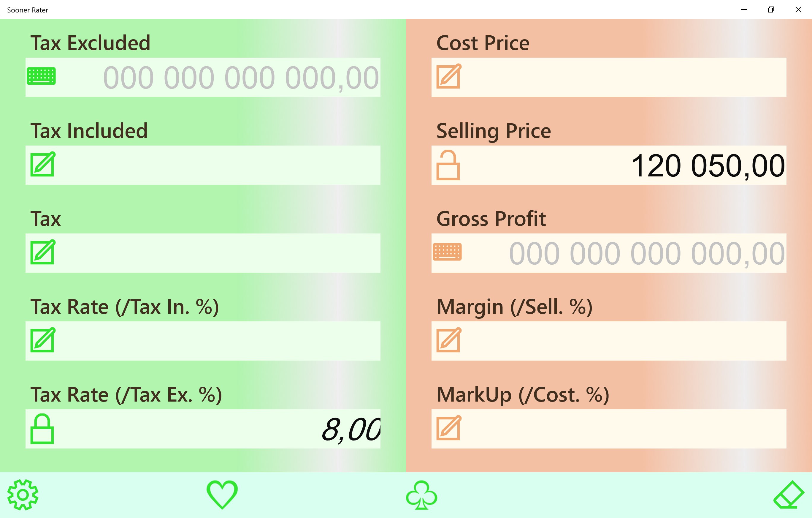This screenshot has height=518, width=812.
Task: Toggle the open padlock on Selling Price
Action: point(448,165)
